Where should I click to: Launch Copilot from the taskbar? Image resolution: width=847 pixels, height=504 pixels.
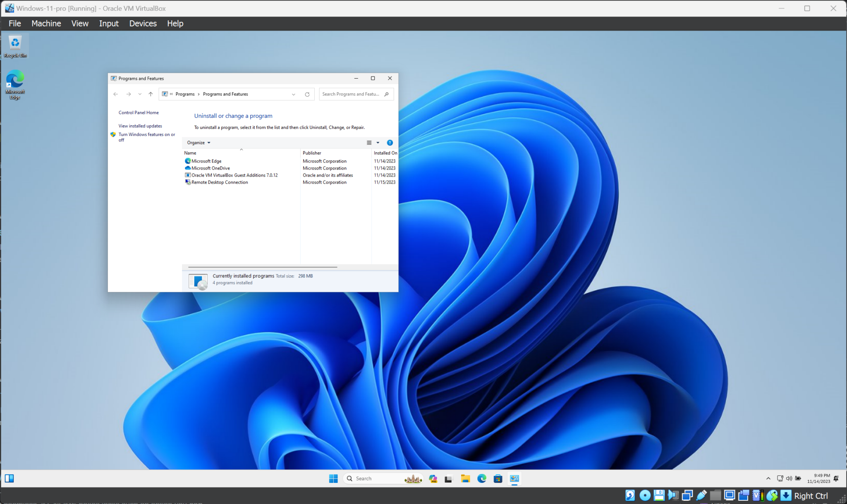[433, 478]
